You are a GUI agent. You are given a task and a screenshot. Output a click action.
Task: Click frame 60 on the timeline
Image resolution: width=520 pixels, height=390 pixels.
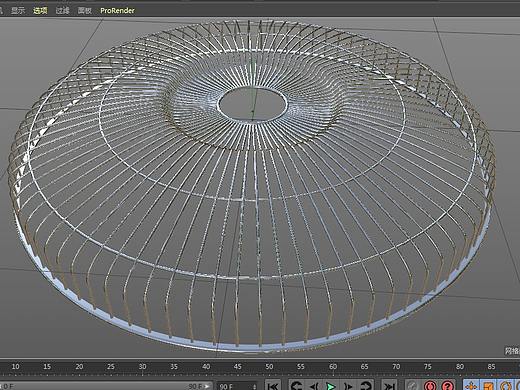click(x=333, y=367)
